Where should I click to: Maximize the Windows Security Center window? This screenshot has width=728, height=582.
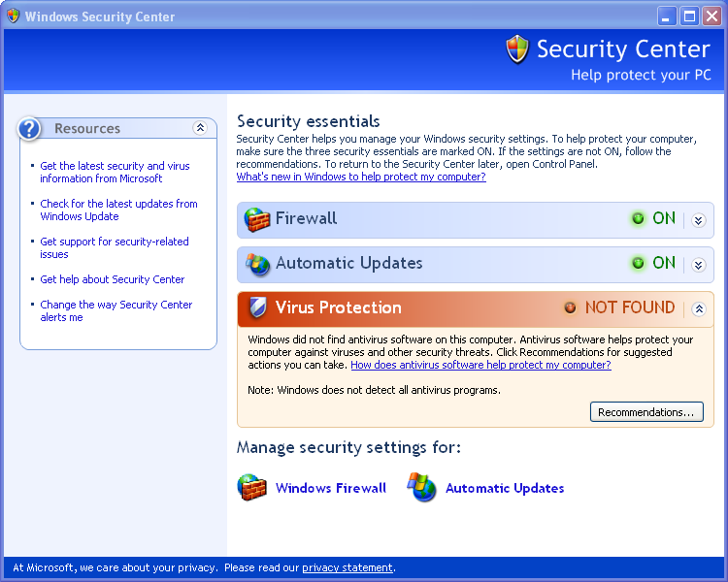(x=689, y=16)
